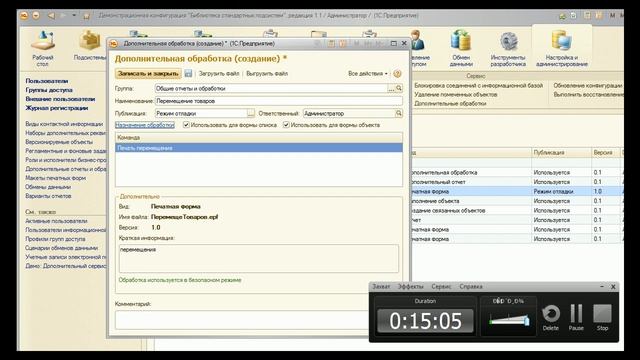640x360 pixels.
Task: Select the Режим отладки row in background list
Action: pos(517,191)
